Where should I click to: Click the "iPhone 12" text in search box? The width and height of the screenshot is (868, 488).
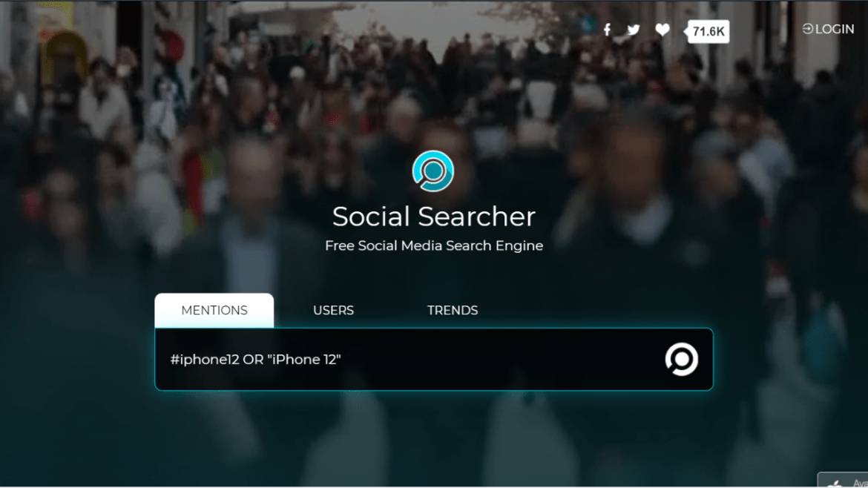(x=304, y=360)
